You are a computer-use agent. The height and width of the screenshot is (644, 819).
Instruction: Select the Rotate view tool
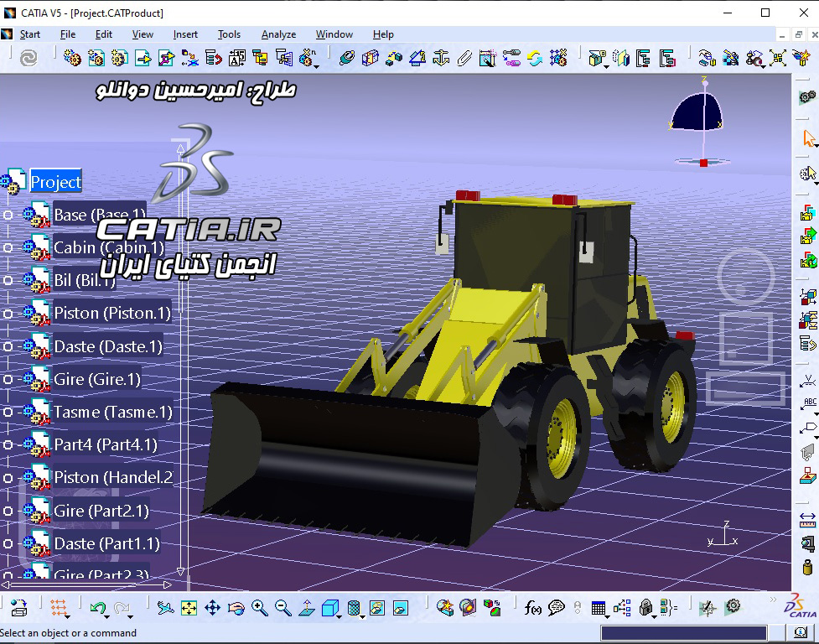pyautogui.click(x=236, y=607)
